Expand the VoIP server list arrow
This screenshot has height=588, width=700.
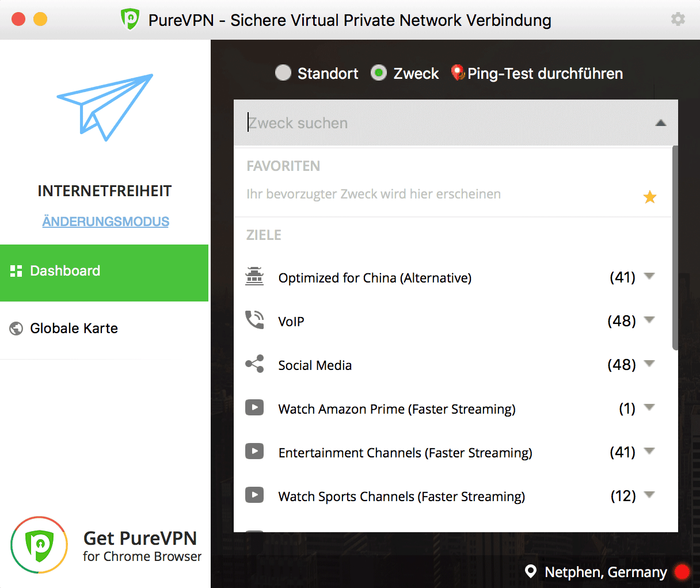pos(649,320)
